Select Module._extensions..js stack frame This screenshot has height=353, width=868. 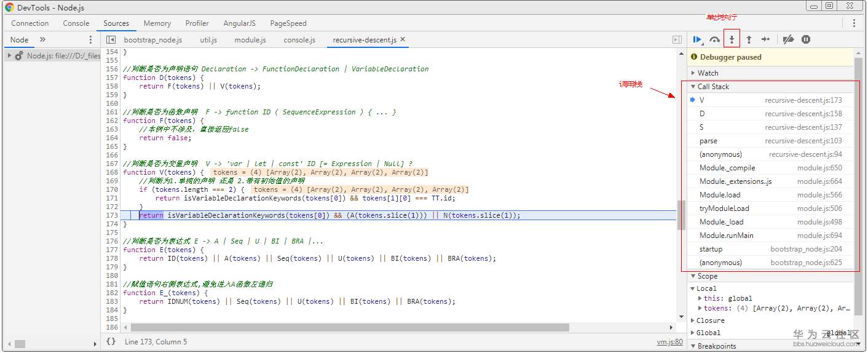771,181
